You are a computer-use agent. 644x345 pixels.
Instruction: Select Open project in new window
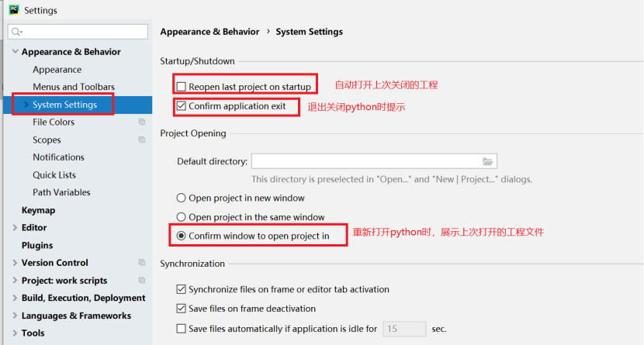pyautogui.click(x=181, y=198)
